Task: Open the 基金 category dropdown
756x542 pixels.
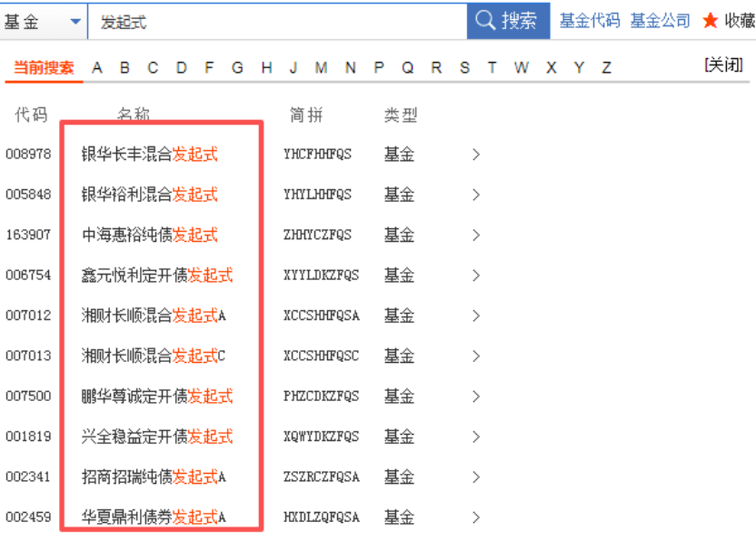Action: [x=43, y=22]
